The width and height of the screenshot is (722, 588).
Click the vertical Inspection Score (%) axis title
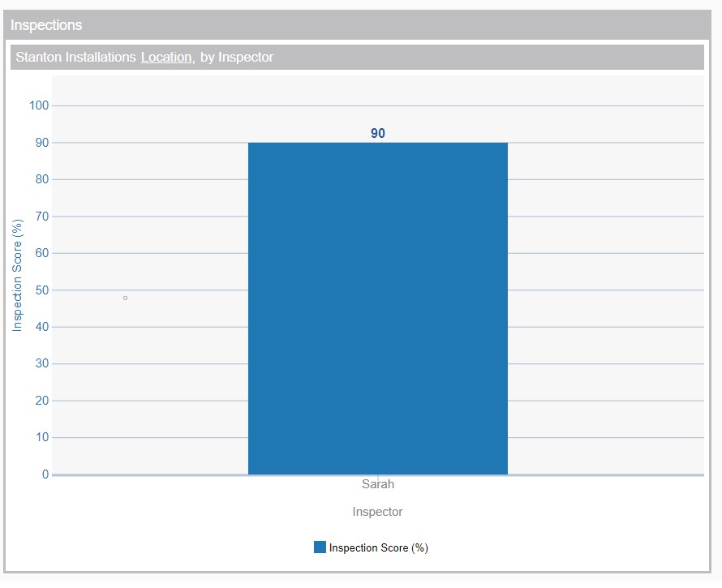click(x=17, y=276)
